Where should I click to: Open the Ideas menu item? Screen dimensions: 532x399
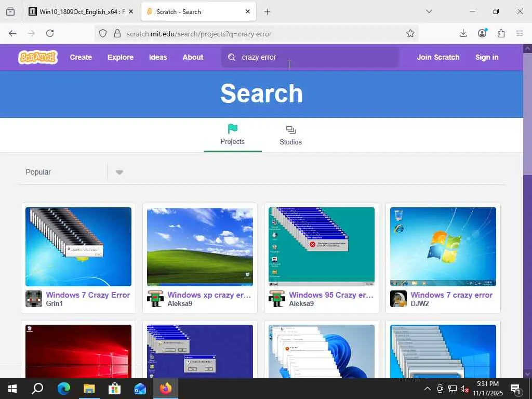(x=158, y=57)
